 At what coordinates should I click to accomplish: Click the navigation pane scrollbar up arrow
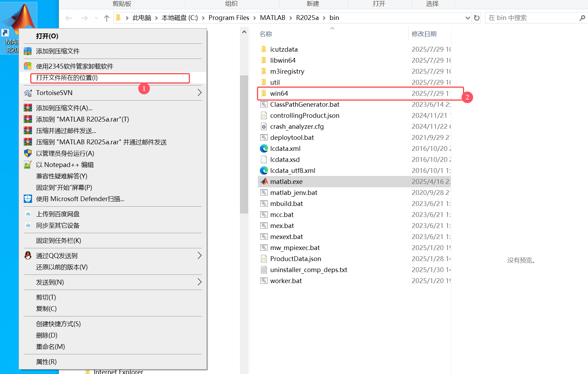click(244, 32)
